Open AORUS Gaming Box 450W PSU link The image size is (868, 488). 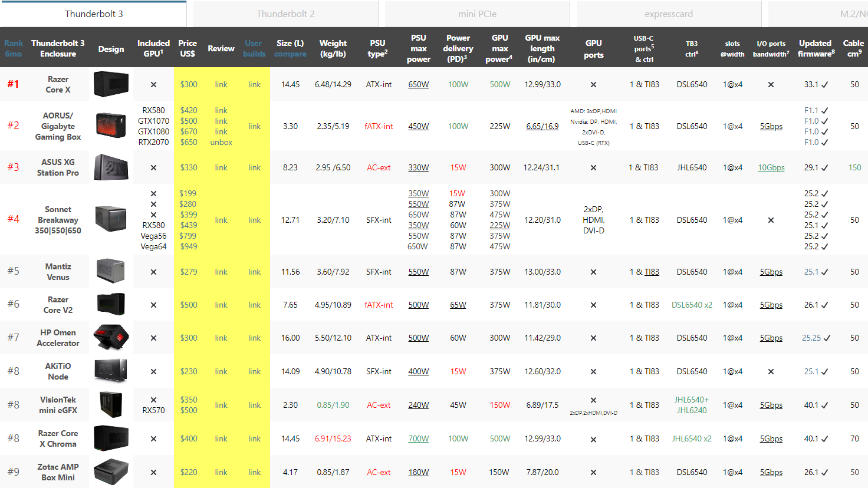click(419, 126)
